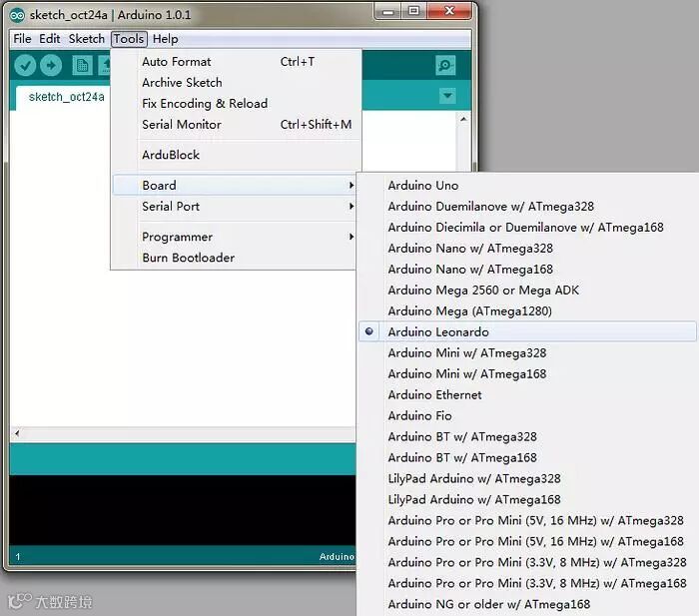Screen dimensions: 699x616
Task: Click editor horizontal scrollbar left arrow
Action: click(17, 433)
